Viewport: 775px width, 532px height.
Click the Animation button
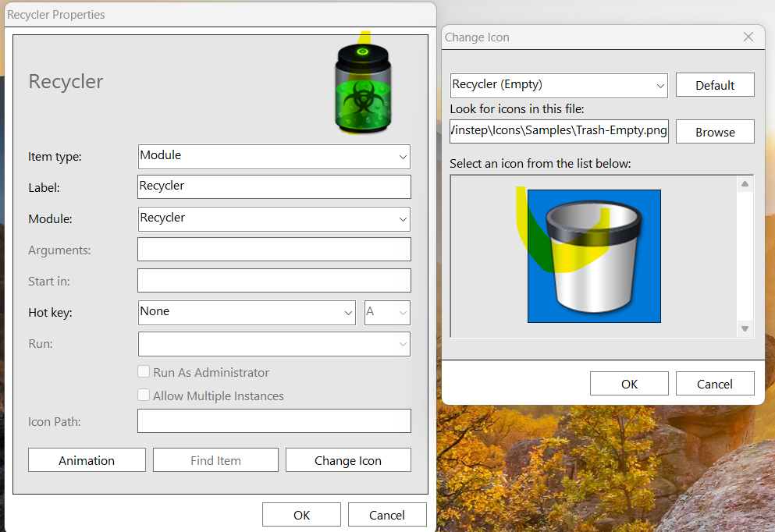pos(87,460)
